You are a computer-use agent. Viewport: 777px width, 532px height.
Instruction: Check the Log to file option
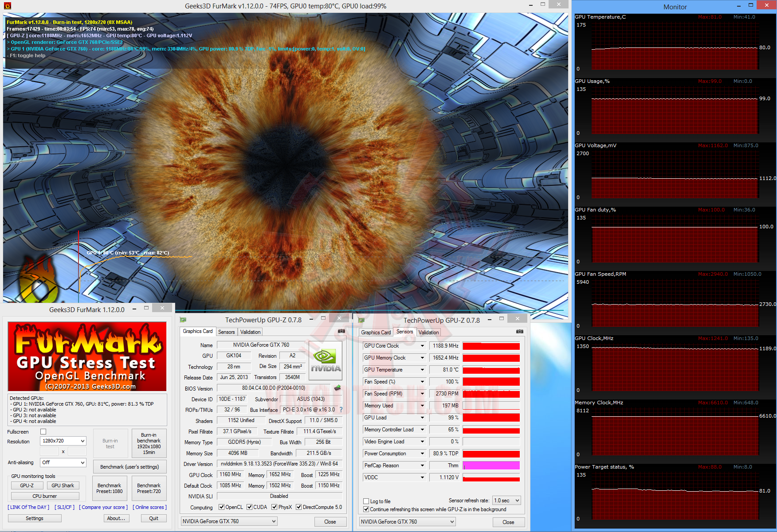[x=366, y=501]
